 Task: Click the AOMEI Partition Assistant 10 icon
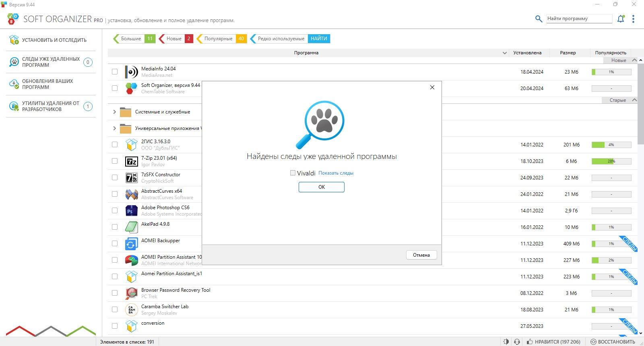131,260
